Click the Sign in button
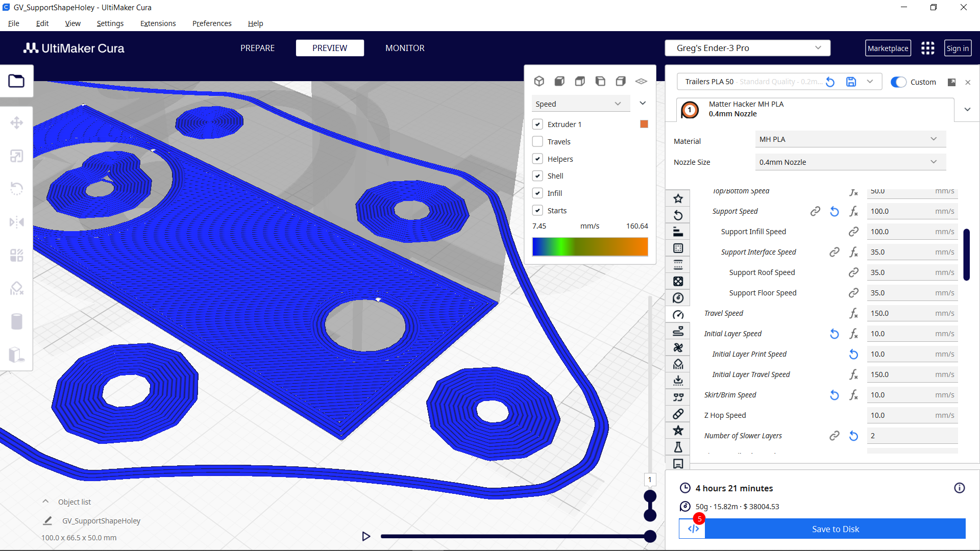Viewport: 980px width, 551px height. (958, 48)
